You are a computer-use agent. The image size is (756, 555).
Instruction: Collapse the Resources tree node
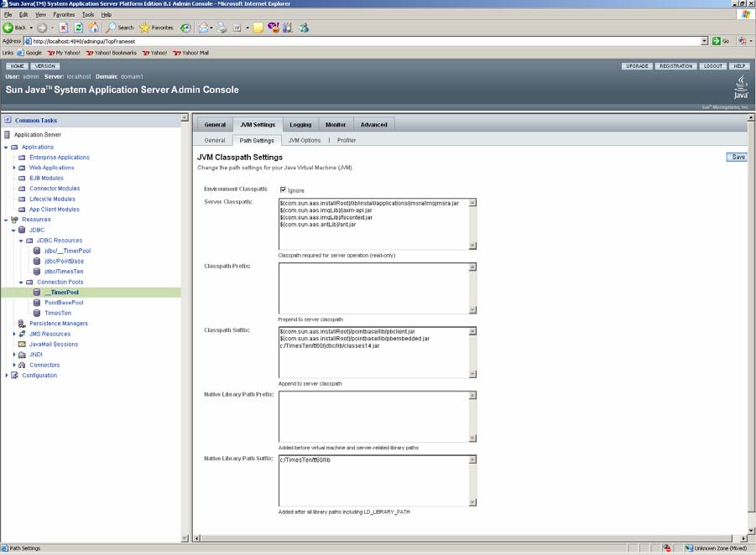click(6, 220)
